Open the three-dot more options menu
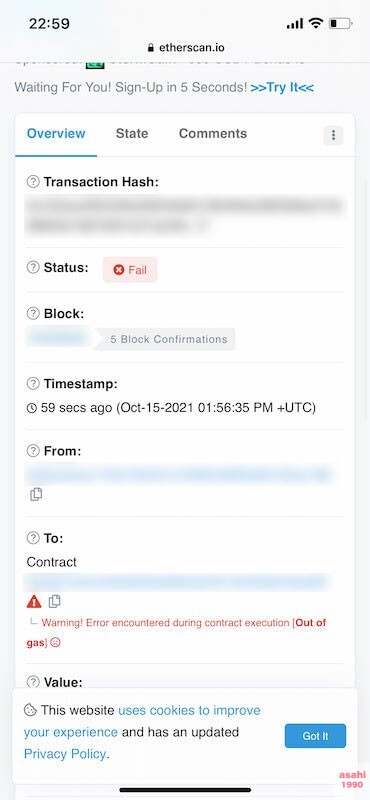370x800 pixels. (333, 135)
